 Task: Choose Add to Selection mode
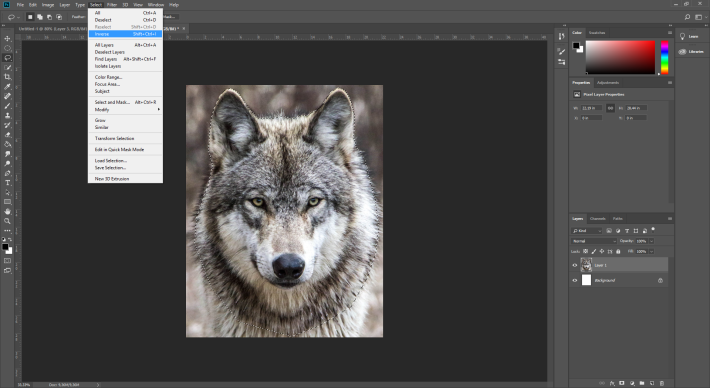(x=40, y=17)
